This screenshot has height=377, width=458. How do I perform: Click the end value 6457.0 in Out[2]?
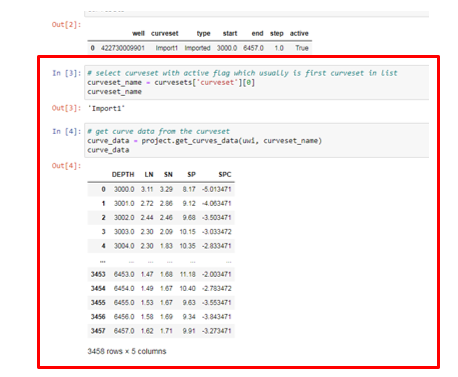(253, 48)
